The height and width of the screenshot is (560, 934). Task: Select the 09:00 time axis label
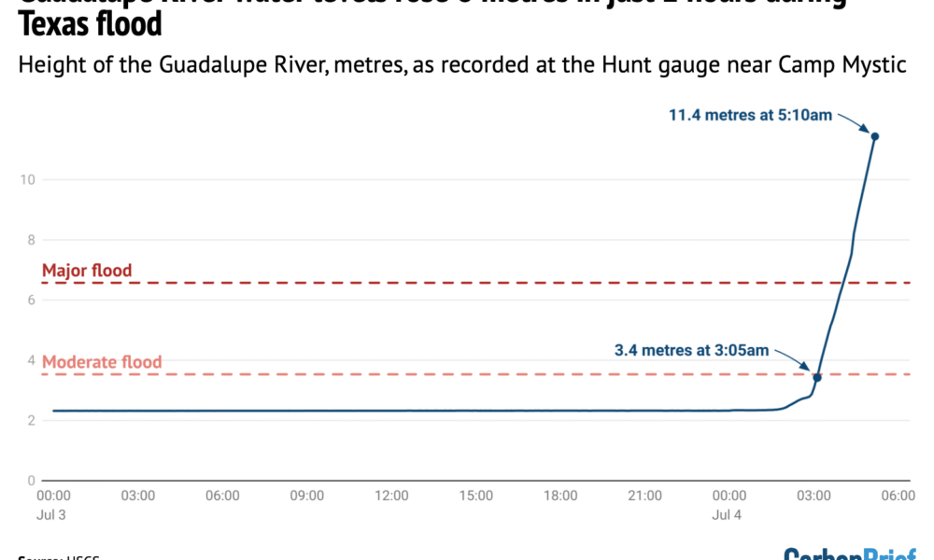coord(306,497)
